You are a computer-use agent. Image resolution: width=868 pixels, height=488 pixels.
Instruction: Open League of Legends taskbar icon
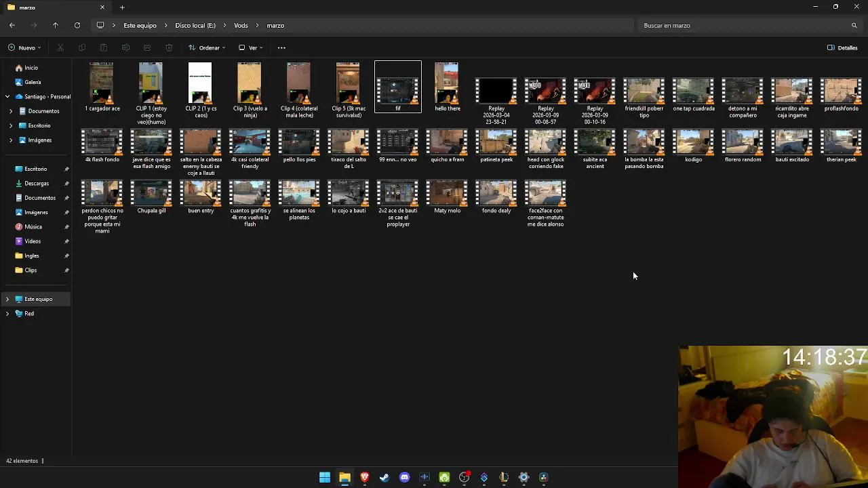pyautogui.click(x=504, y=478)
